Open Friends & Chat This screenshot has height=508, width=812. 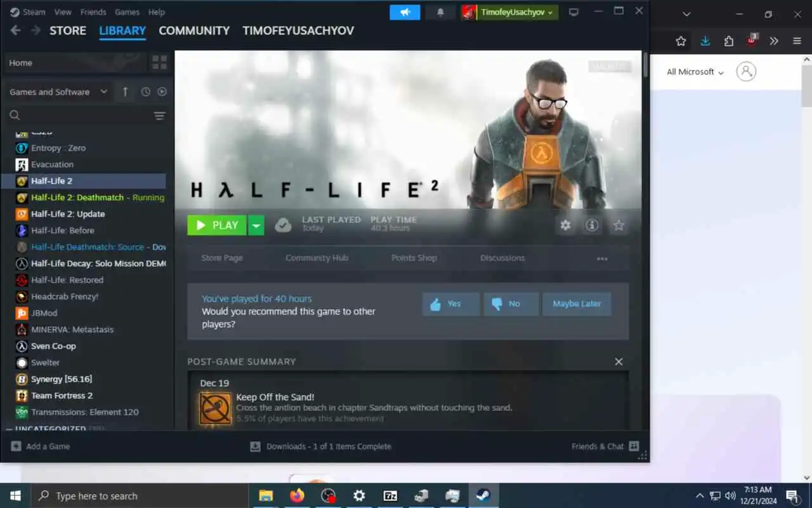(605, 446)
